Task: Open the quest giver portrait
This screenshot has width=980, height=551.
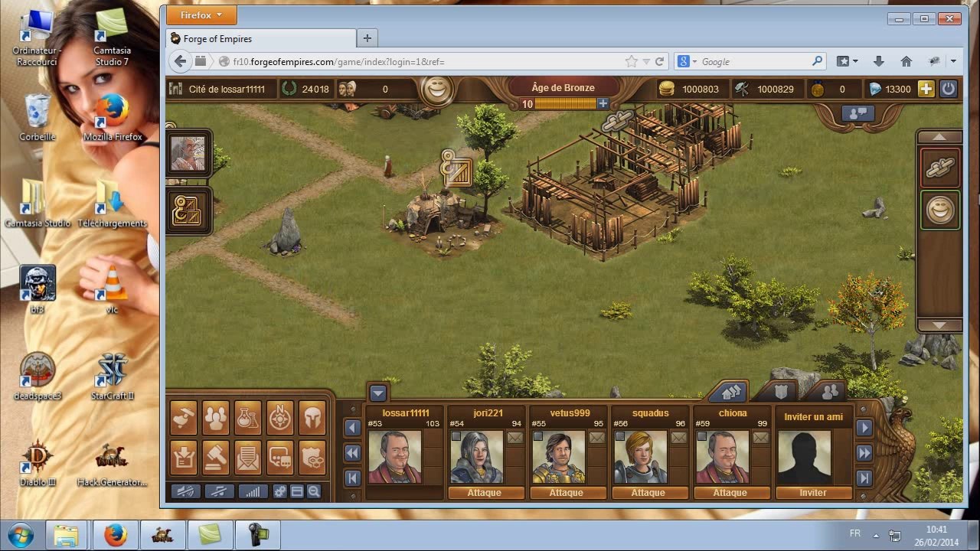Action: coord(188,154)
